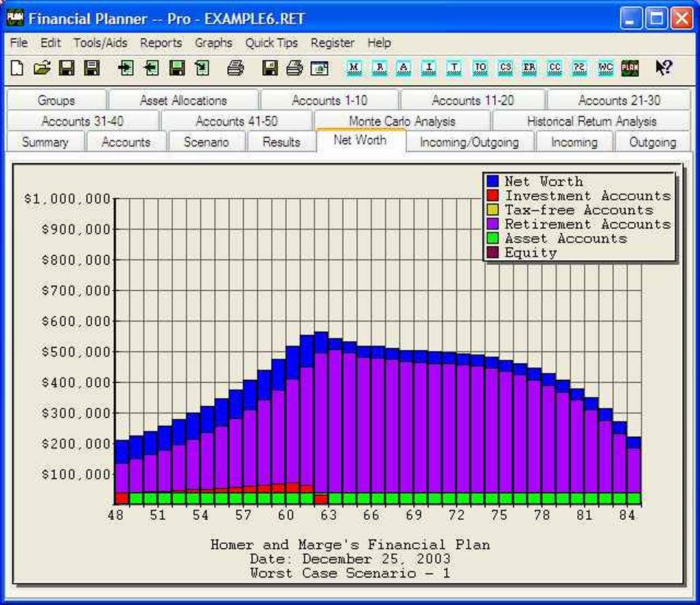Click the 'M' toolbar button

coord(354,68)
